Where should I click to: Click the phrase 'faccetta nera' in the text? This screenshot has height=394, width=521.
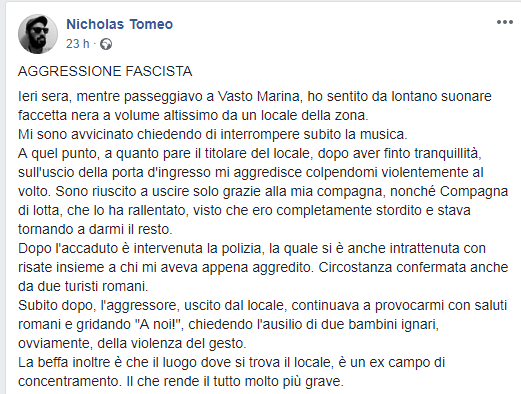[58, 115]
